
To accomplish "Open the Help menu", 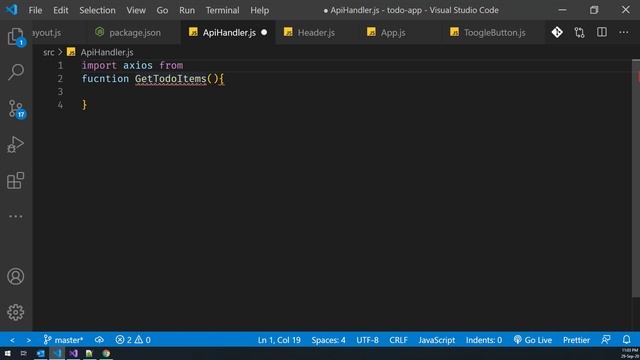I will pos(260,10).
